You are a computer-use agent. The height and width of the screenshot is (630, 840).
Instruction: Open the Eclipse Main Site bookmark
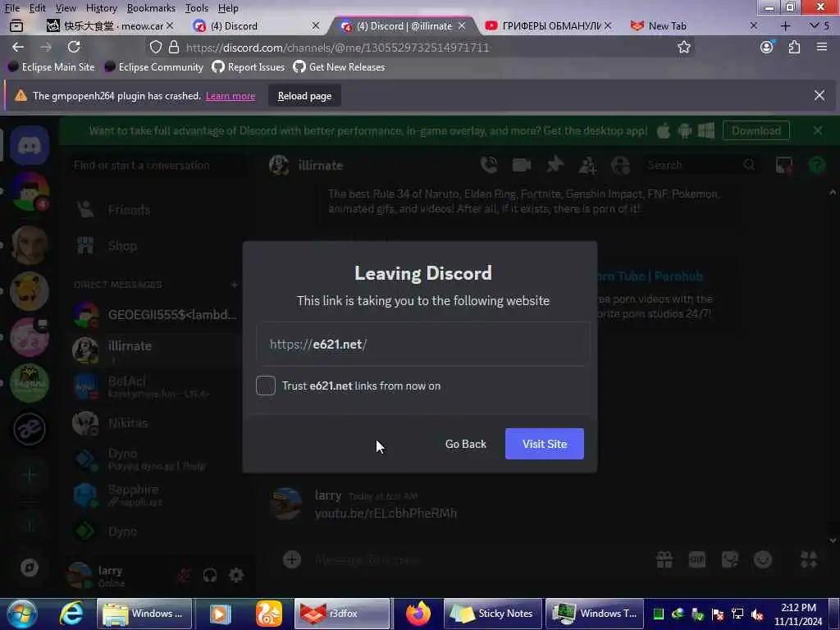[51, 67]
